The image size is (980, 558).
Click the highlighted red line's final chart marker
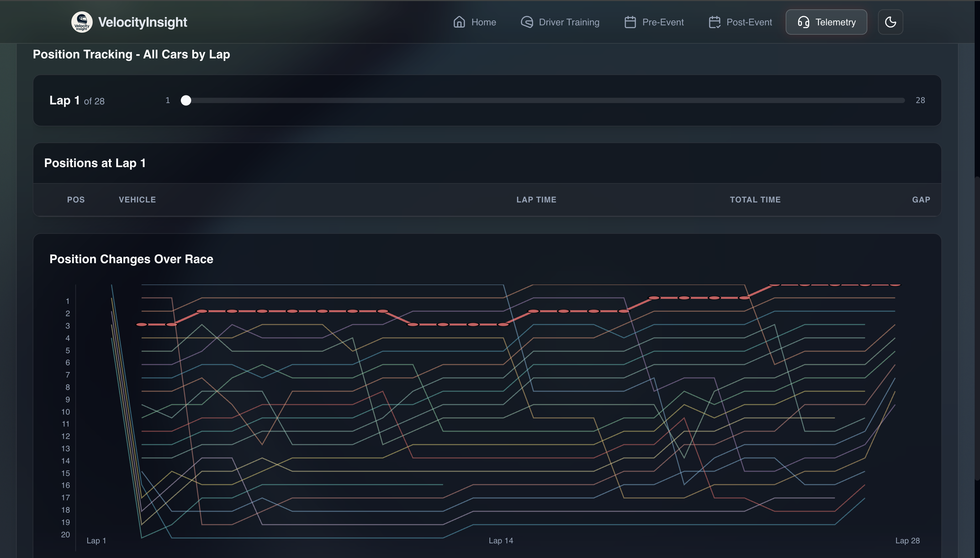pyautogui.click(x=895, y=285)
